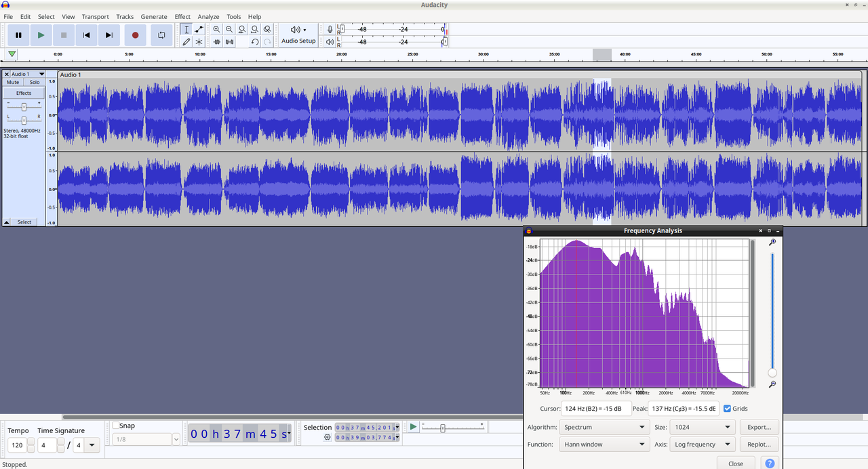
Task: Click the Play-at-speed green button
Action: click(413, 426)
